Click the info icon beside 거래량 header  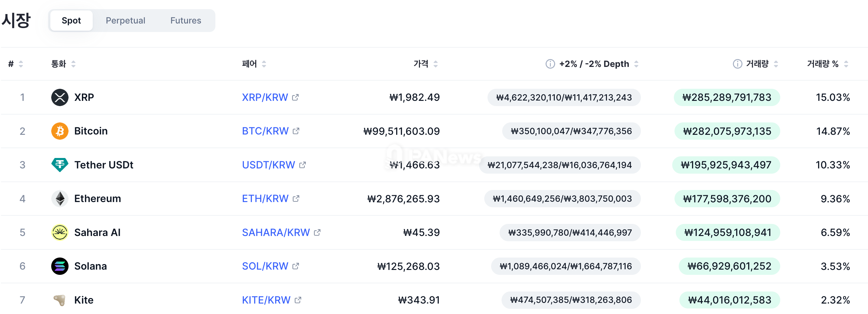click(737, 64)
